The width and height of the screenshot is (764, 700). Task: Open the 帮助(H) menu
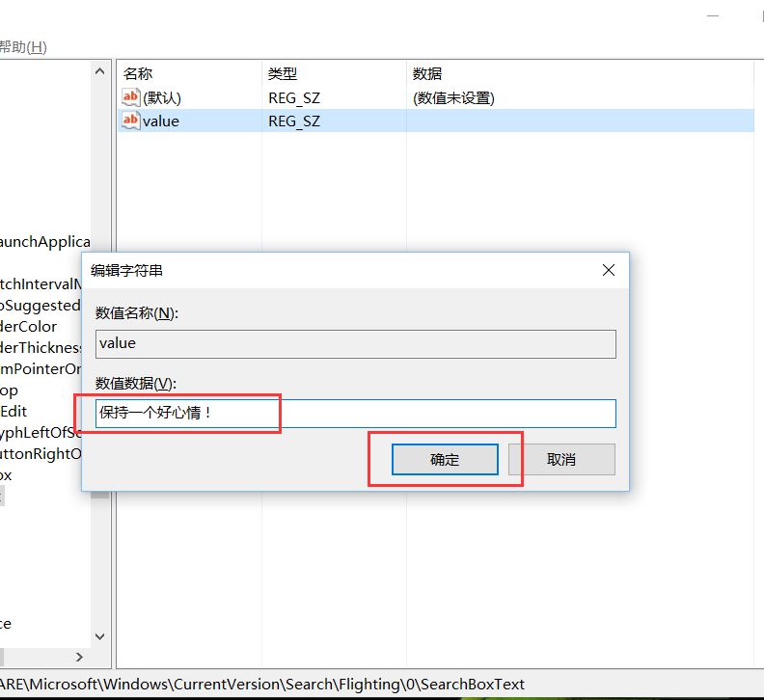23,47
